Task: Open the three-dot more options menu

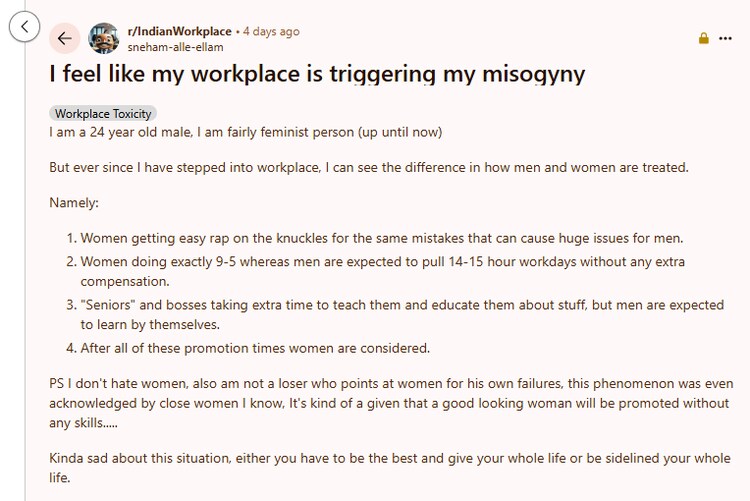Action: (725, 38)
